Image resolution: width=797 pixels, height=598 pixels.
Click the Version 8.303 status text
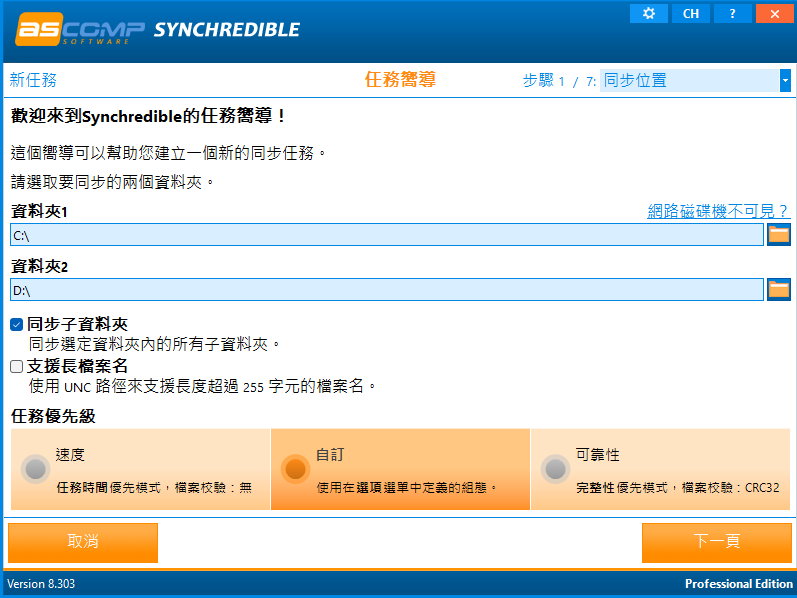tap(41, 584)
